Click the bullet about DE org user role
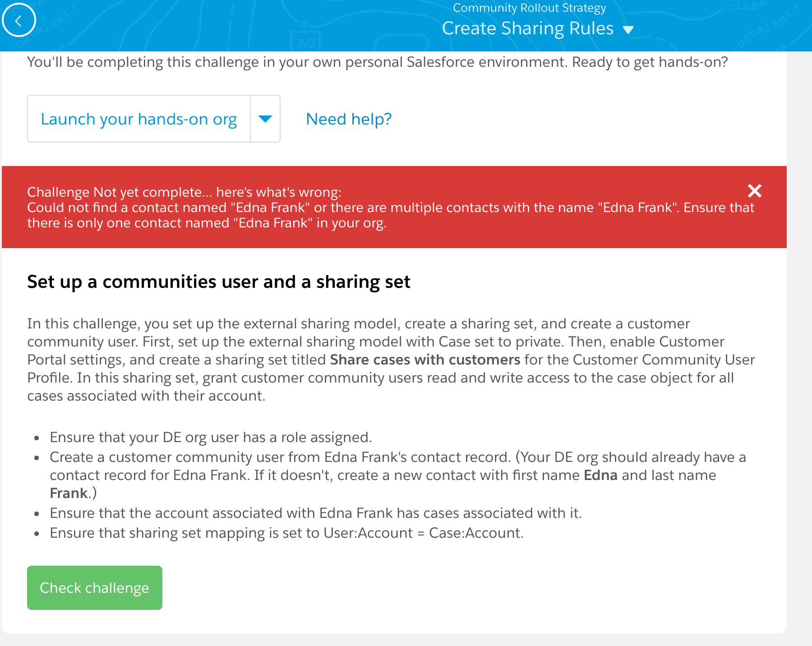The height and width of the screenshot is (646, 812). coord(210,437)
